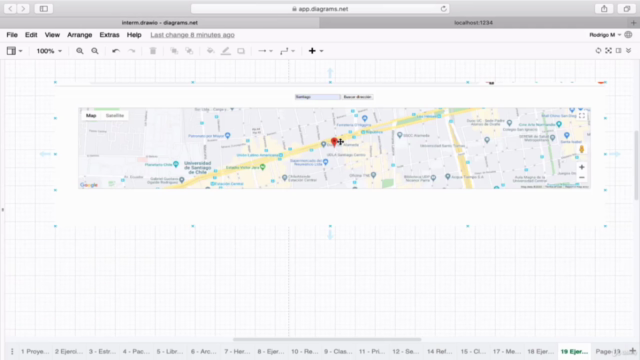The height and width of the screenshot is (360, 640).
Task: Toggle the format panel icon
Action: tap(619, 51)
